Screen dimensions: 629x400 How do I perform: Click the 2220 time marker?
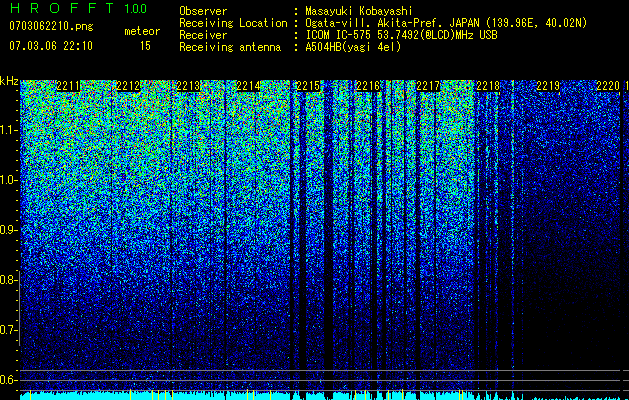pyautogui.click(x=608, y=86)
